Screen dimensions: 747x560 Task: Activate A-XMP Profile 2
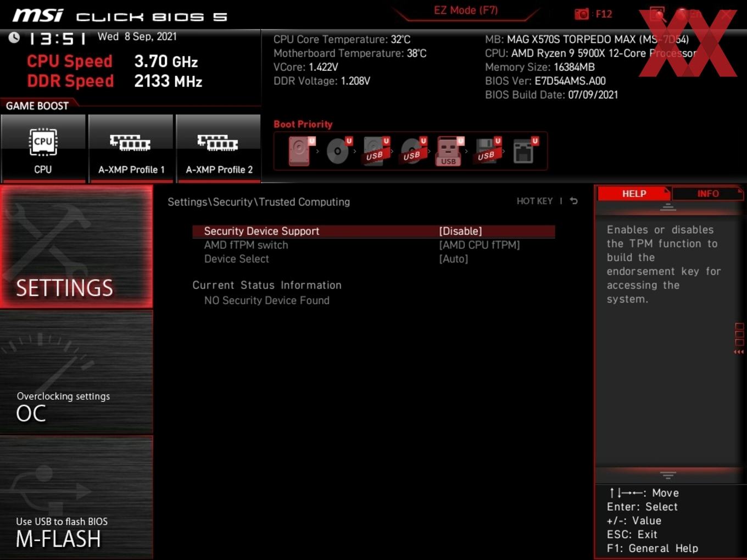click(219, 148)
